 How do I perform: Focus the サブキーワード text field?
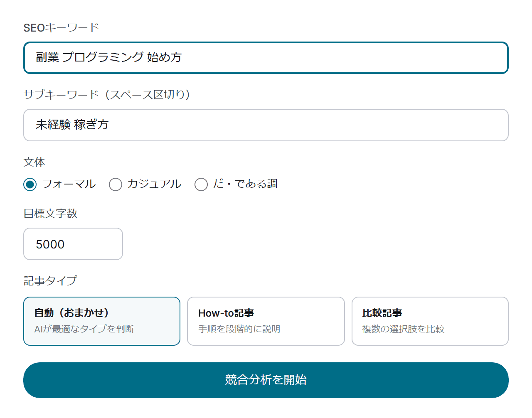click(x=266, y=125)
